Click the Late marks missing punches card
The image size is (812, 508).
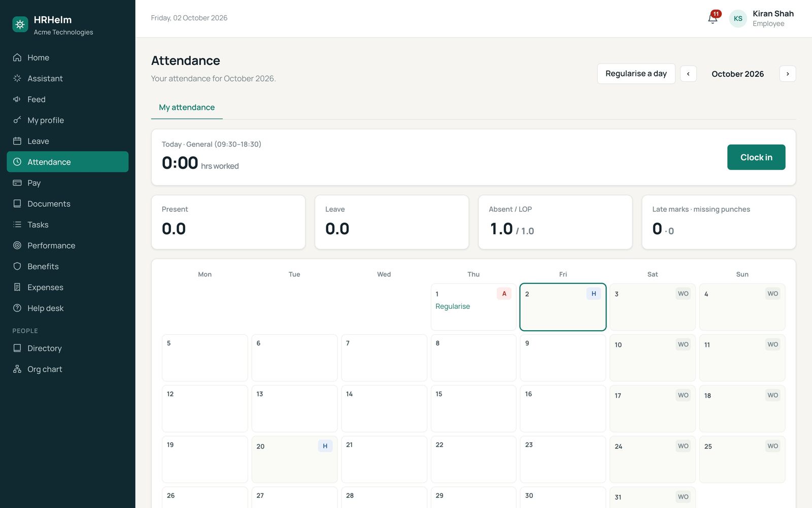pyautogui.click(x=719, y=222)
